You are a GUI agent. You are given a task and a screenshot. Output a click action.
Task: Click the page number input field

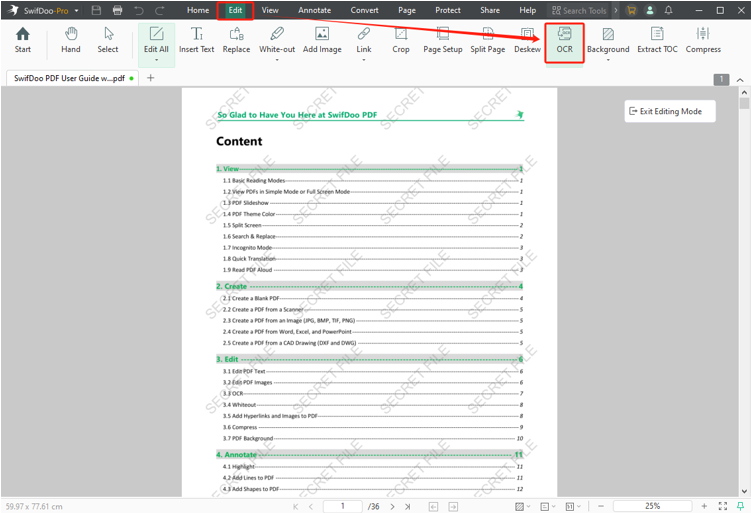pyautogui.click(x=342, y=506)
